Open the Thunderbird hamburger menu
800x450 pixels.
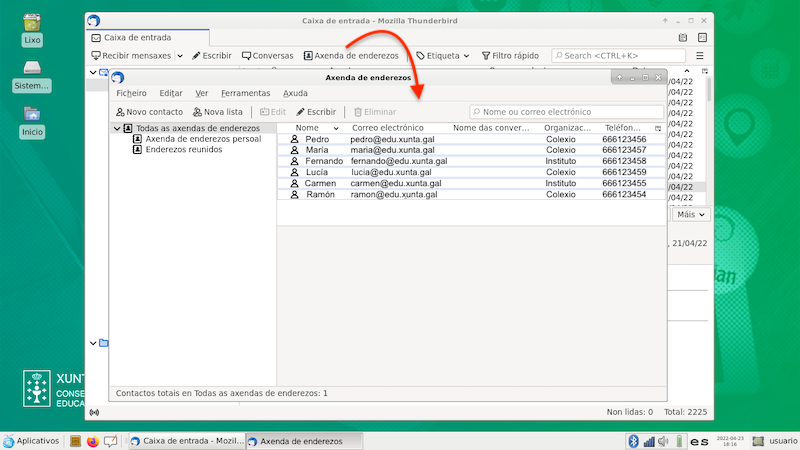pyautogui.click(x=700, y=56)
